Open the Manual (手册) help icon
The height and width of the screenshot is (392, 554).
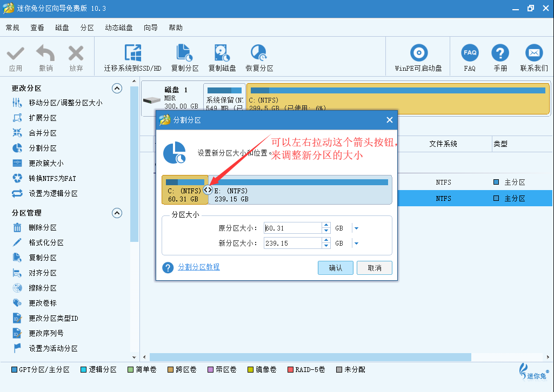pyautogui.click(x=500, y=53)
